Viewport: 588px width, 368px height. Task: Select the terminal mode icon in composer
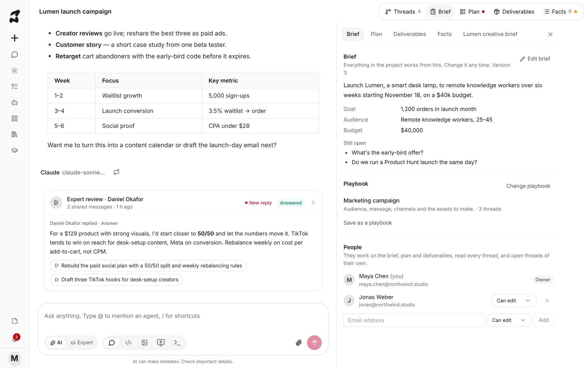[177, 342]
